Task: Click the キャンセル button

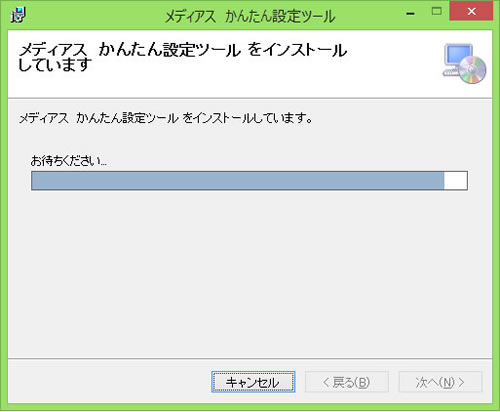Action: (253, 382)
